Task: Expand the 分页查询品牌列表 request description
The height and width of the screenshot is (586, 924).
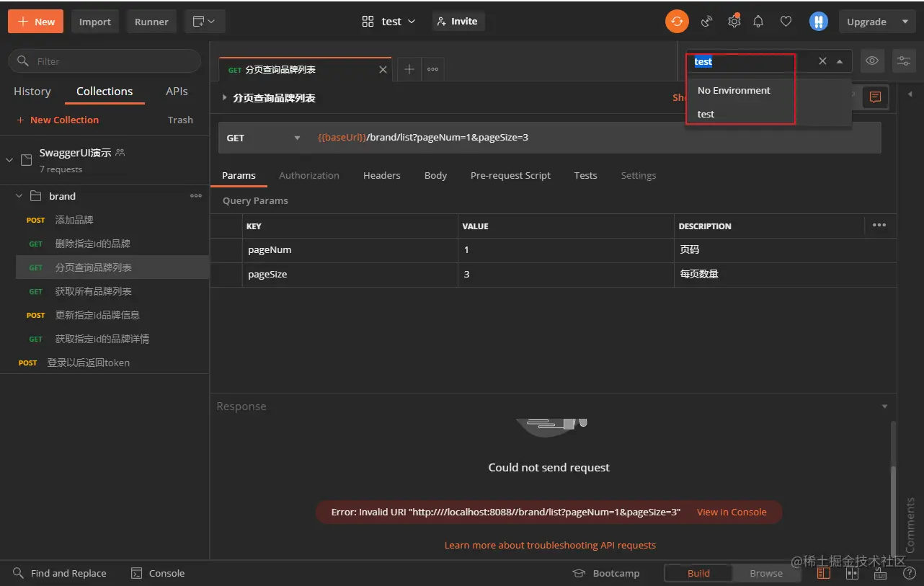Action: point(224,97)
